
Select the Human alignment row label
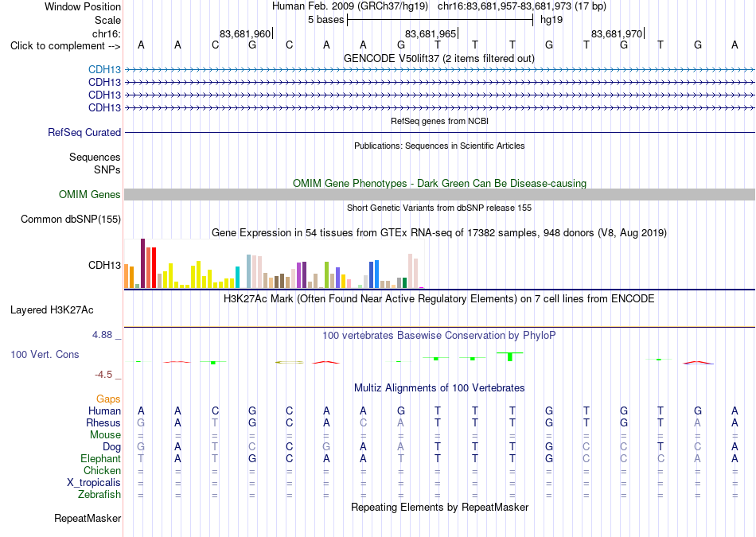coord(104,411)
